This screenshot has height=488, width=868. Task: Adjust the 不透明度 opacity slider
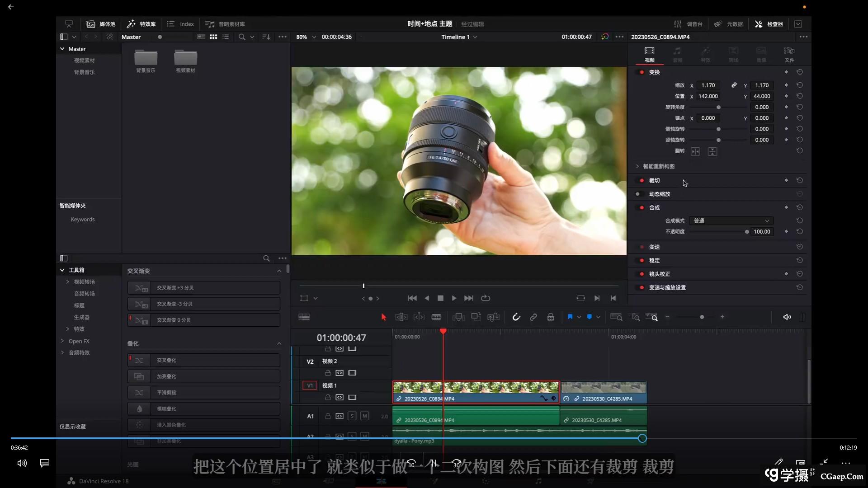(746, 232)
